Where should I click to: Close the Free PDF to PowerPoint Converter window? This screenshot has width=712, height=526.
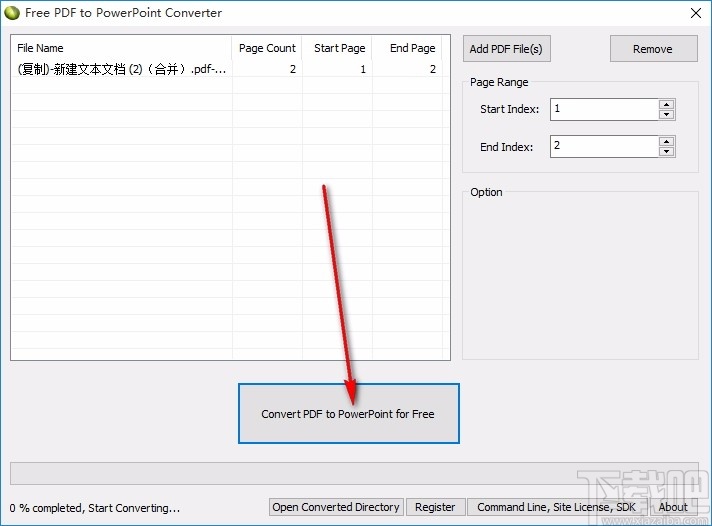click(x=696, y=13)
